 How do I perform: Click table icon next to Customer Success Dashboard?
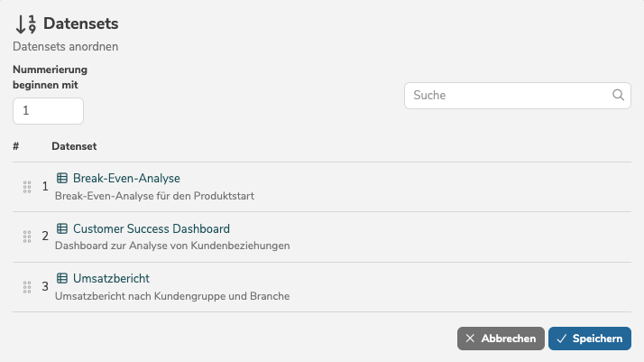(62, 228)
